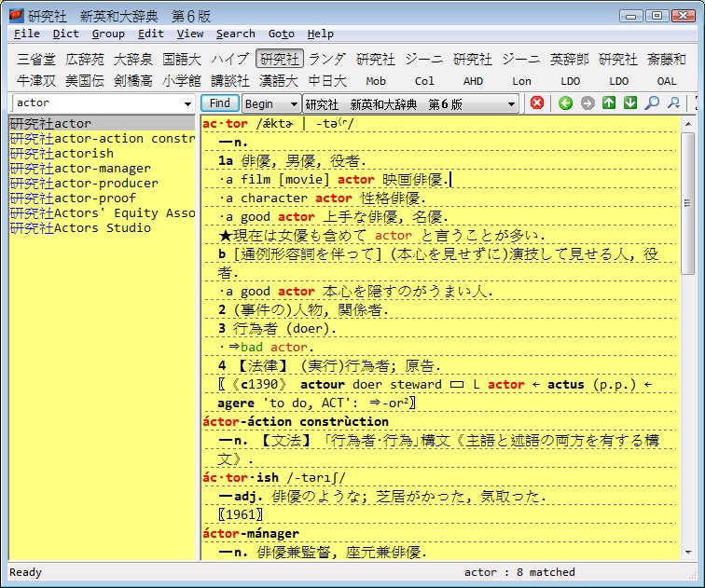Click the scroll down arrow of entry pane
This screenshot has height=588, width=705.
click(688, 553)
